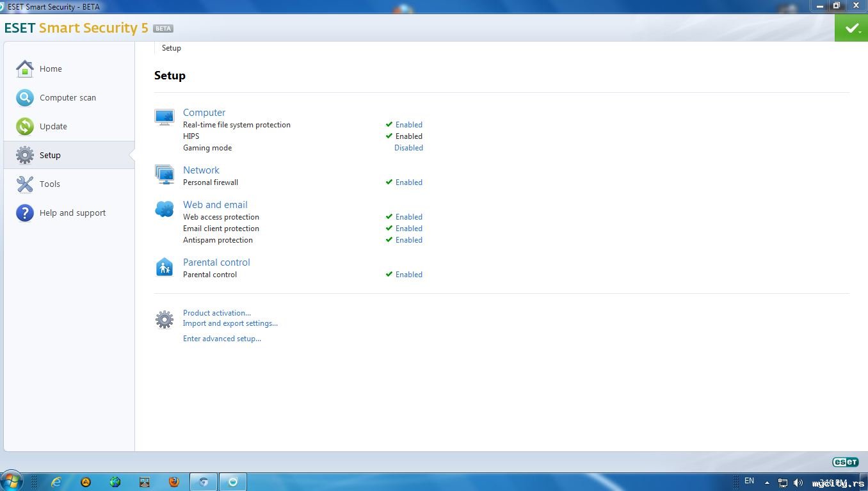Click the monitor-style icon left of Firefox
This screenshot has height=491, width=868.
(x=145, y=482)
